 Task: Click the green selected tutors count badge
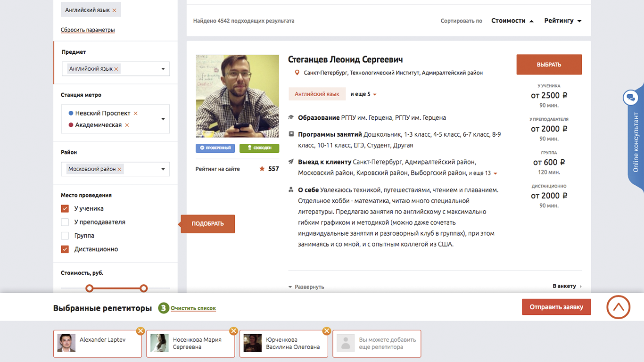coord(164,308)
